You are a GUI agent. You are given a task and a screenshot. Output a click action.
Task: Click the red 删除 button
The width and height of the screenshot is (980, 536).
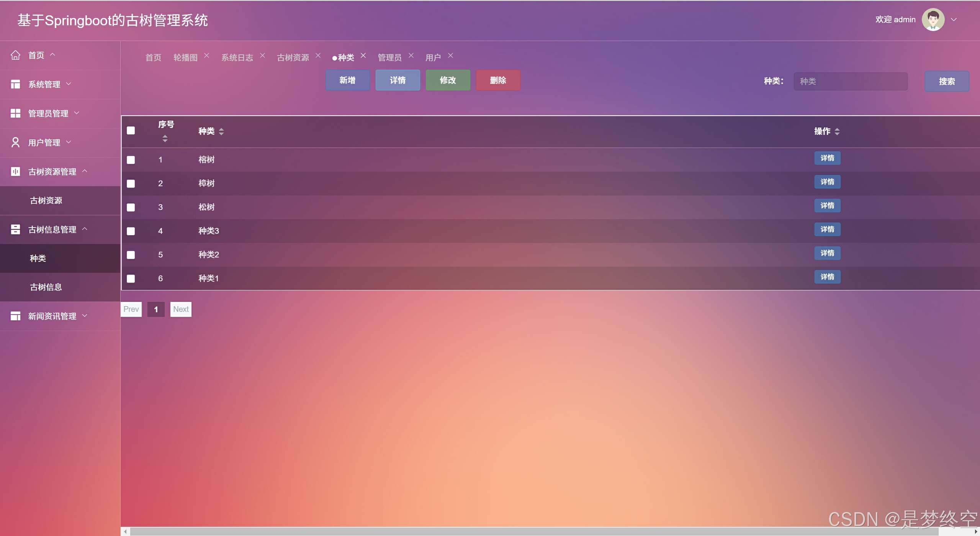(x=498, y=80)
